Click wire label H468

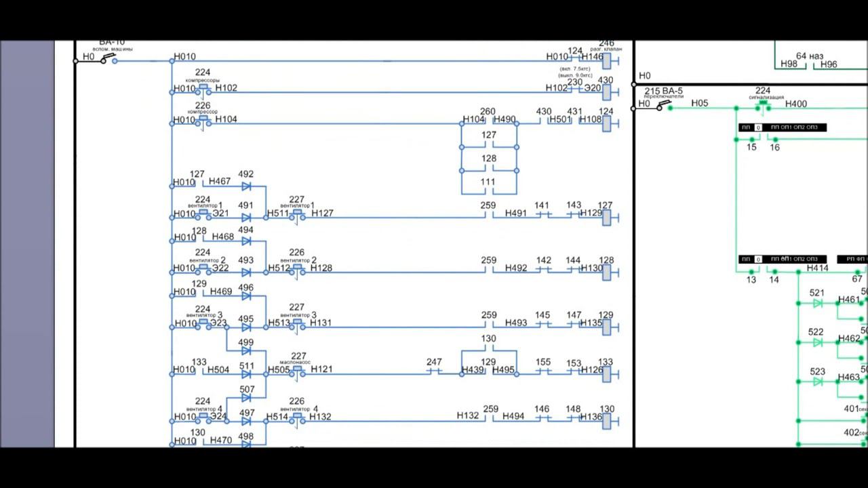(222, 237)
